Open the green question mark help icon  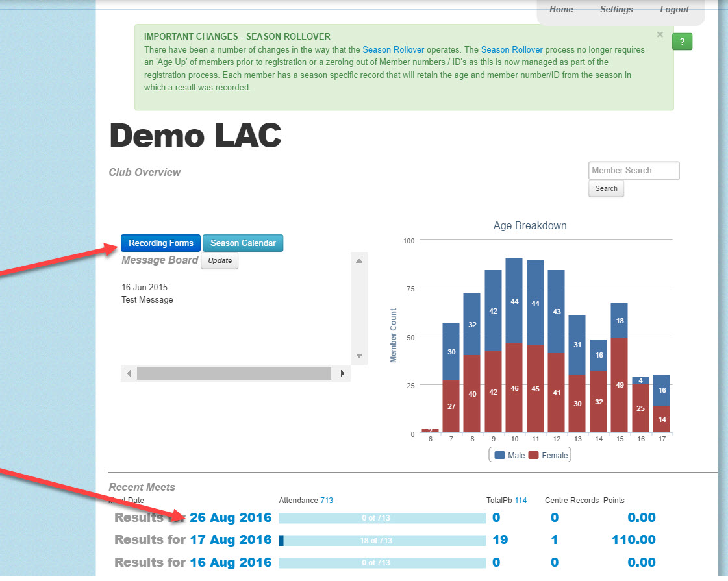[x=682, y=41]
